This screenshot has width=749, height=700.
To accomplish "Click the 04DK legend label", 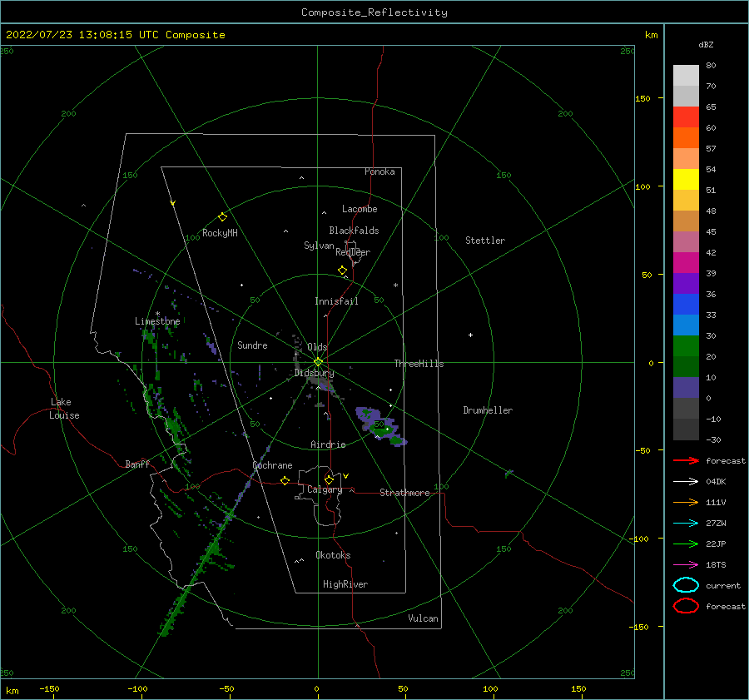I will pyautogui.click(x=716, y=482).
